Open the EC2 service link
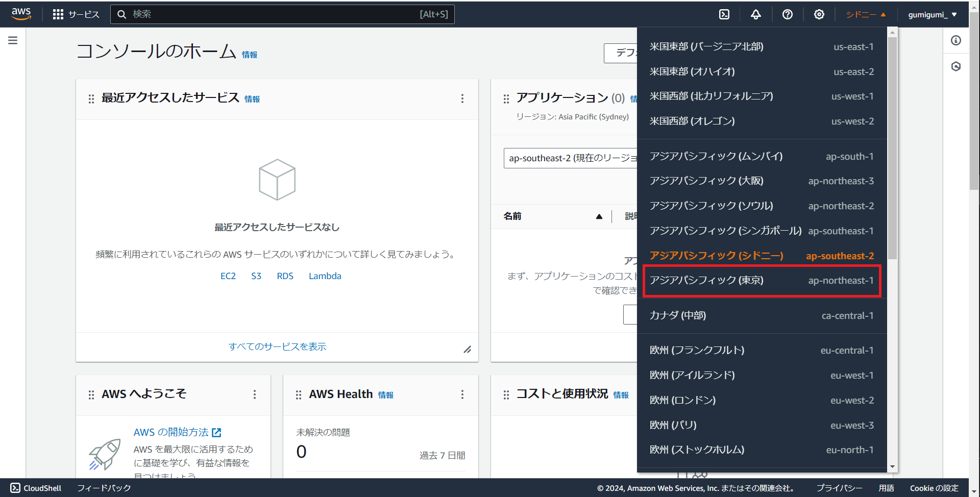The width and height of the screenshot is (980, 497). click(x=228, y=276)
